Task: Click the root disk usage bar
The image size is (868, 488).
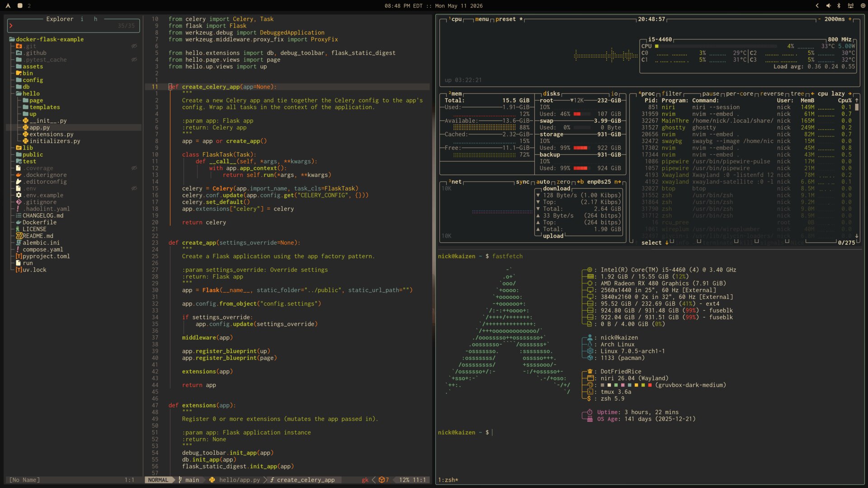Action: pos(581,114)
